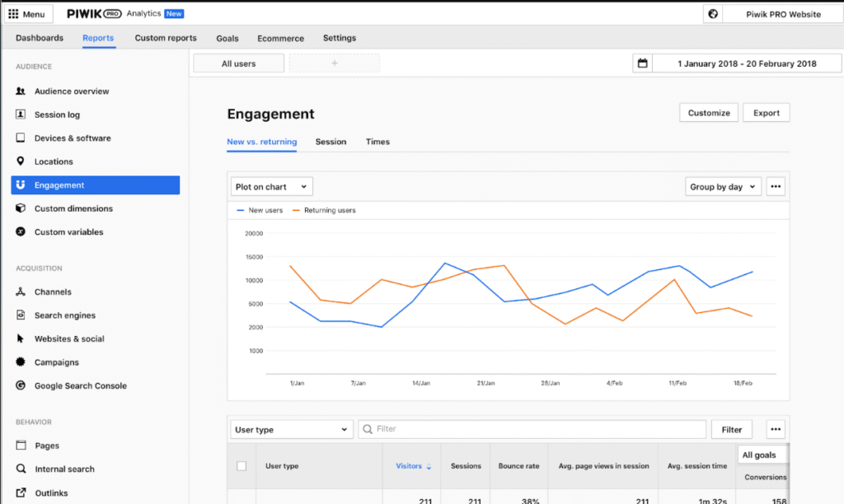Open the User type dimension dropdown
This screenshot has height=504, width=844.
(292, 429)
